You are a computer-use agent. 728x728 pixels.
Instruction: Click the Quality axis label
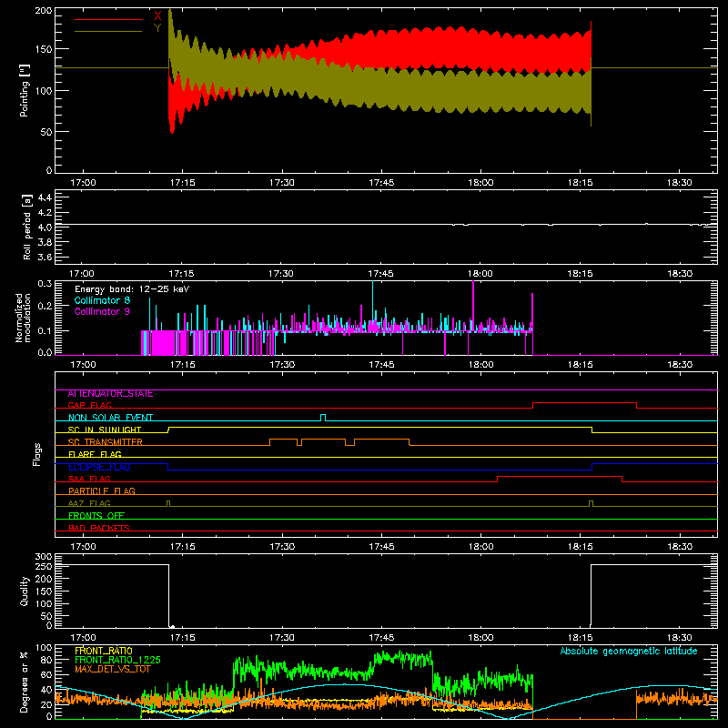click(x=25, y=591)
